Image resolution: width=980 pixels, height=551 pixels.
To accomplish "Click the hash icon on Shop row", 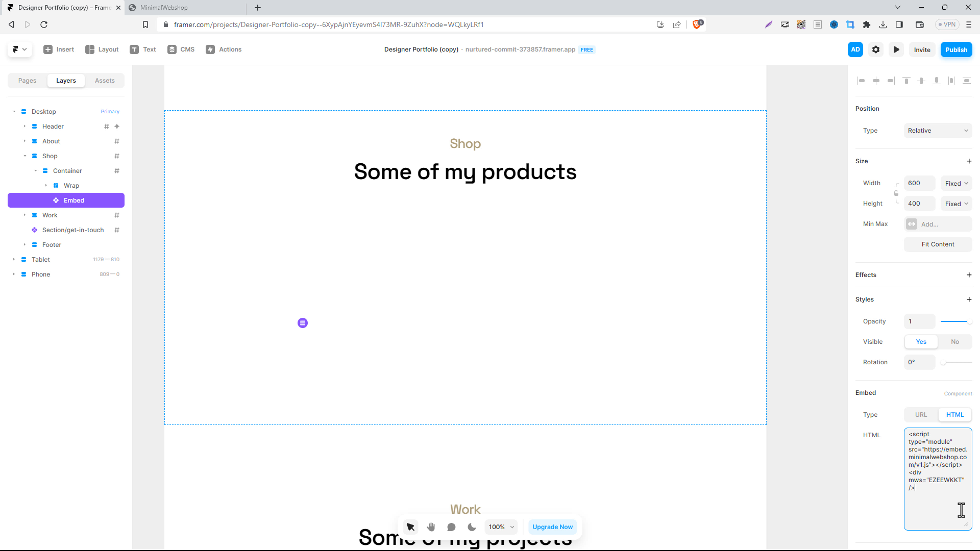I will pyautogui.click(x=117, y=156).
